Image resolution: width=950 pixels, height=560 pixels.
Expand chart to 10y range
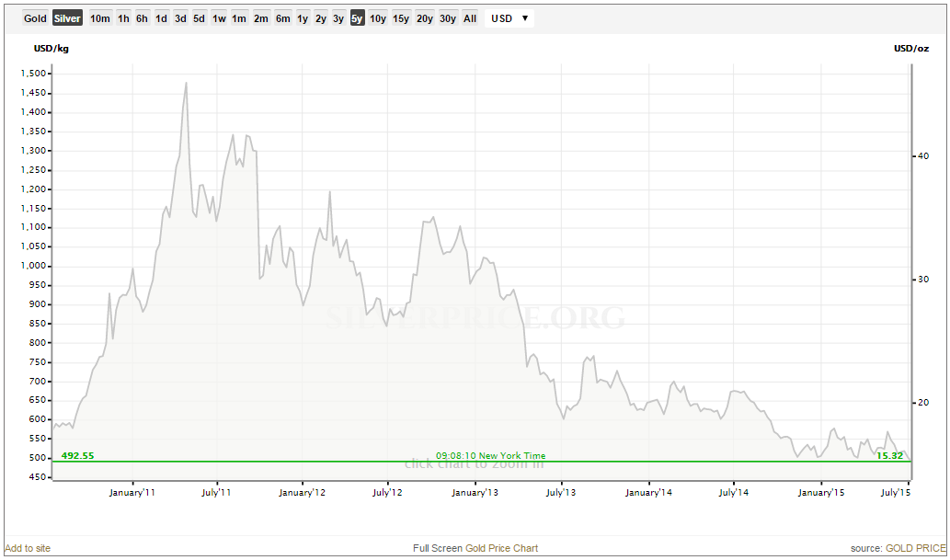pos(378,18)
